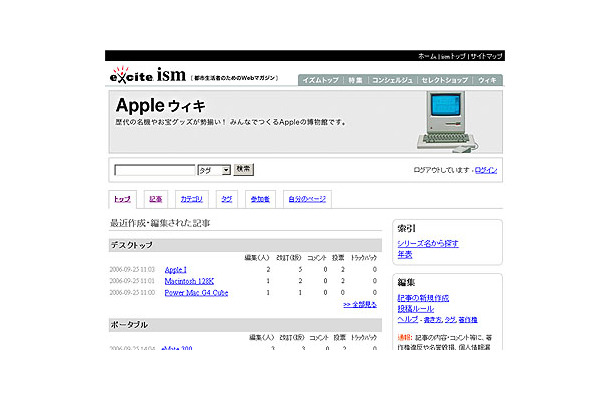610x400 pixels.
Task: Click the 最近作成・編集された記事 heading
Action: click(160, 223)
